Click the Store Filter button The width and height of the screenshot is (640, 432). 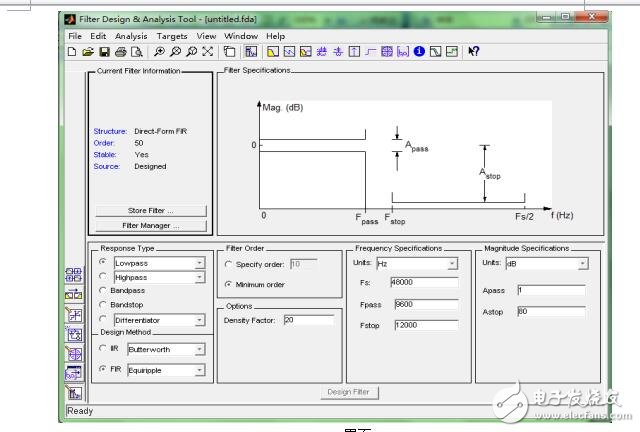coord(151,211)
